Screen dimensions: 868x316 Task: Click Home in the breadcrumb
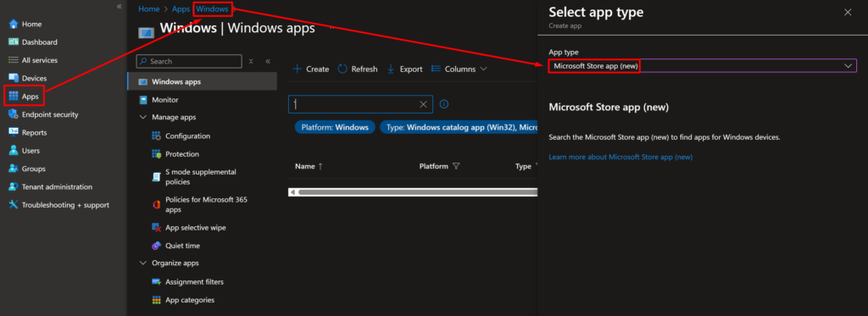tap(149, 8)
